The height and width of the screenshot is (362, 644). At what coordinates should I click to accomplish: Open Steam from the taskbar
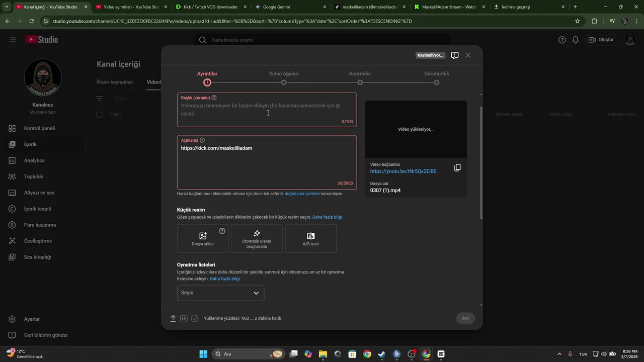pos(382,354)
